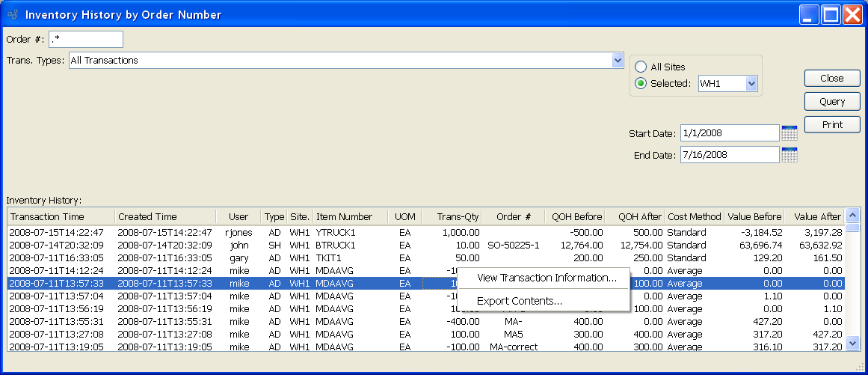Sort by Type column header
This screenshot has height=375, width=868.
pyautogui.click(x=274, y=216)
